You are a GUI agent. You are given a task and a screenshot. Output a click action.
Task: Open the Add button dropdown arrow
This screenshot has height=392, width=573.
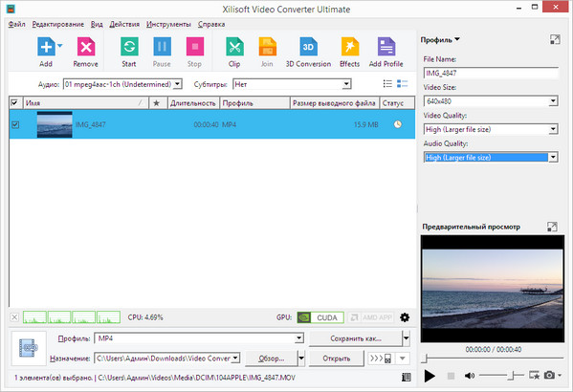60,46
